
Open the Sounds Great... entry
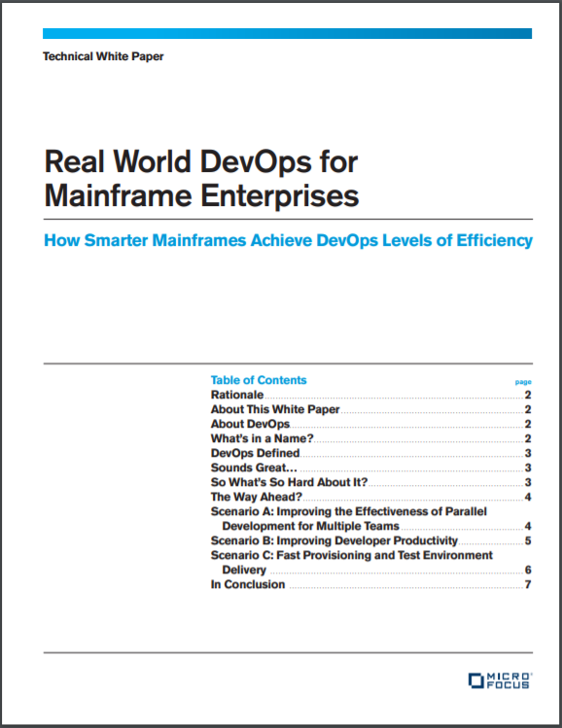coord(370,468)
